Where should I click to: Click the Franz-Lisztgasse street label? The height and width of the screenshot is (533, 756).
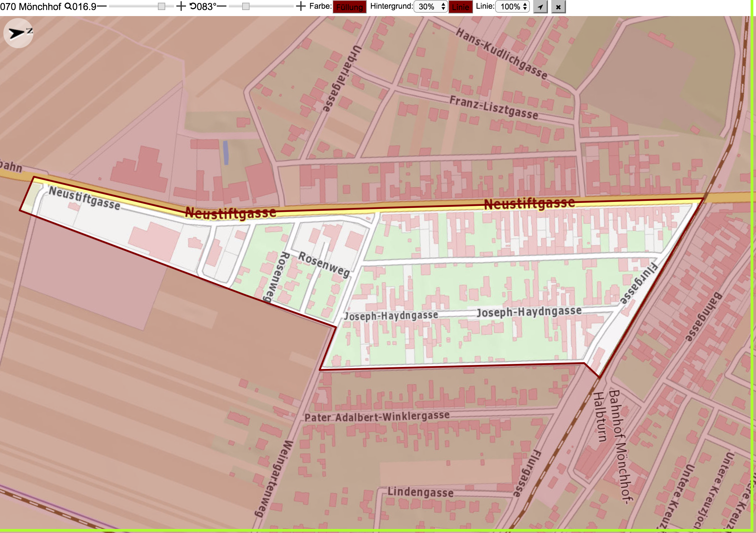pyautogui.click(x=494, y=107)
